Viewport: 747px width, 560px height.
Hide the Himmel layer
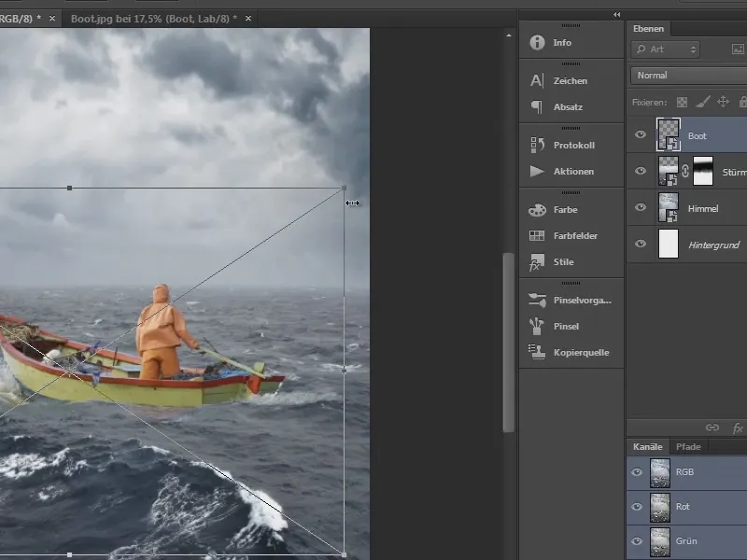pyautogui.click(x=641, y=206)
